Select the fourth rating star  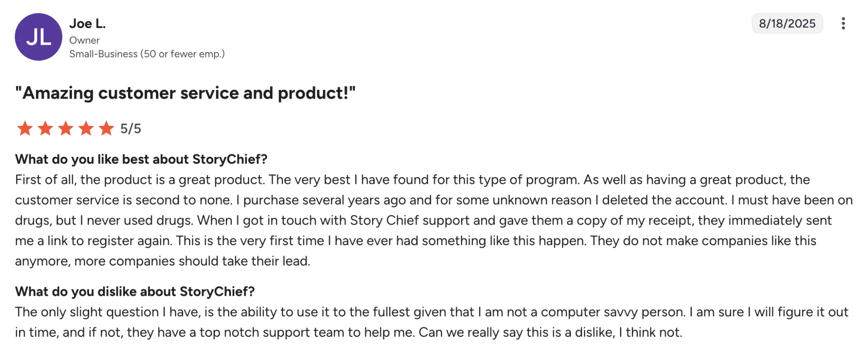coord(87,129)
